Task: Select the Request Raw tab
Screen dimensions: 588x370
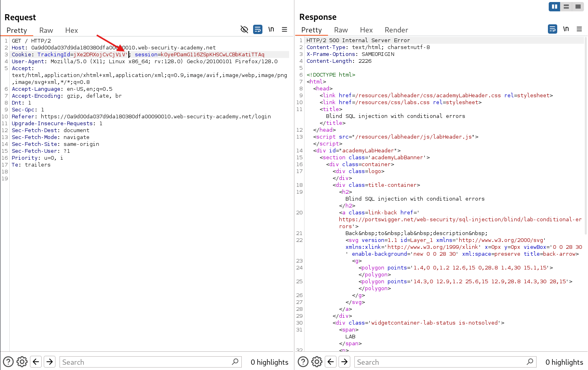Action: pos(46,30)
